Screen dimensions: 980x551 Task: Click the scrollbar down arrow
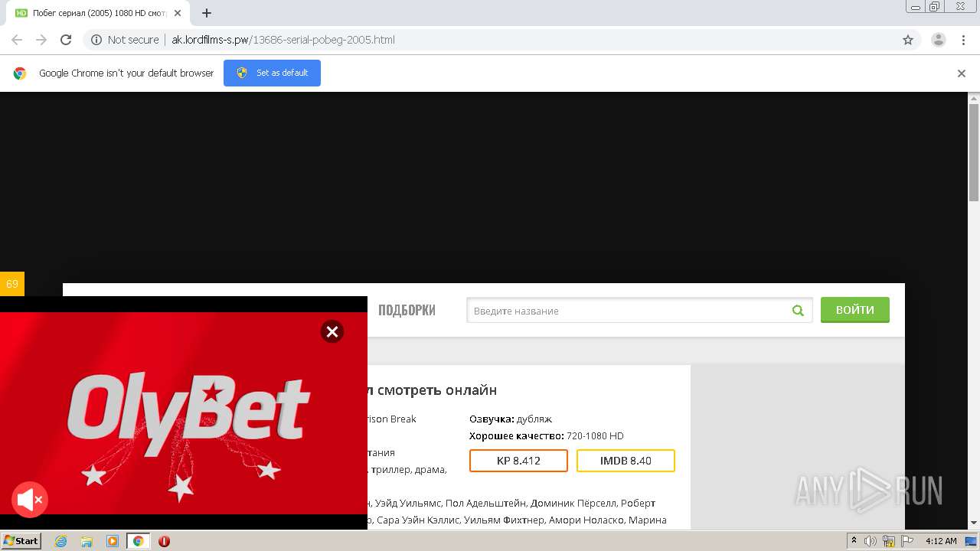(x=974, y=523)
